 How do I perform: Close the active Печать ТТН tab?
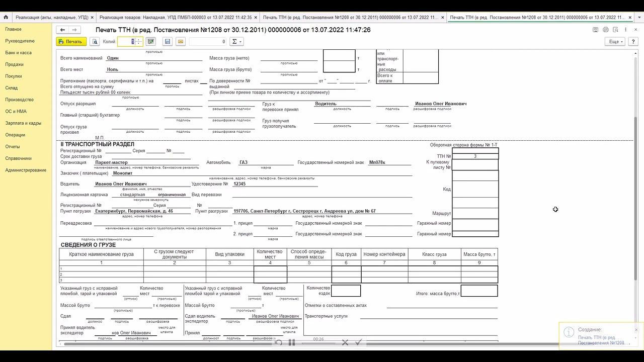629,17
